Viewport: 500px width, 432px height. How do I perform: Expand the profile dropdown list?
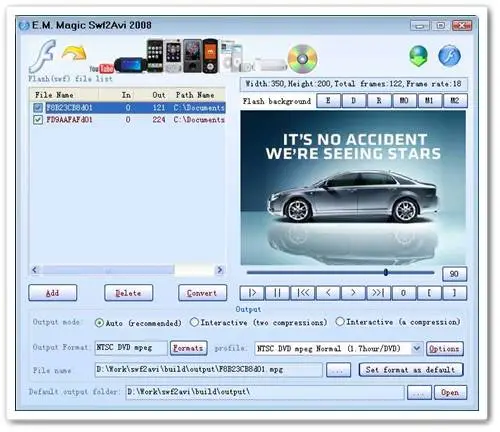(x=416, y=348)
